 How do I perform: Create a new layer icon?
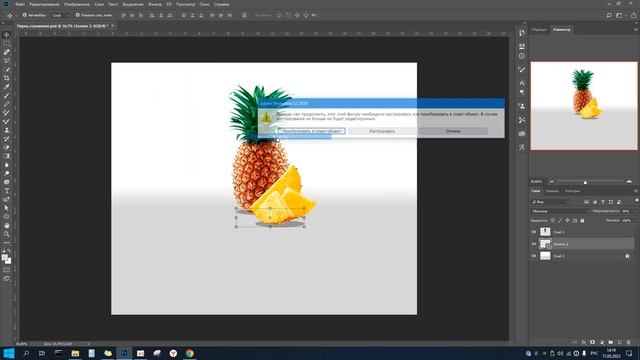[x=619, y=342]
